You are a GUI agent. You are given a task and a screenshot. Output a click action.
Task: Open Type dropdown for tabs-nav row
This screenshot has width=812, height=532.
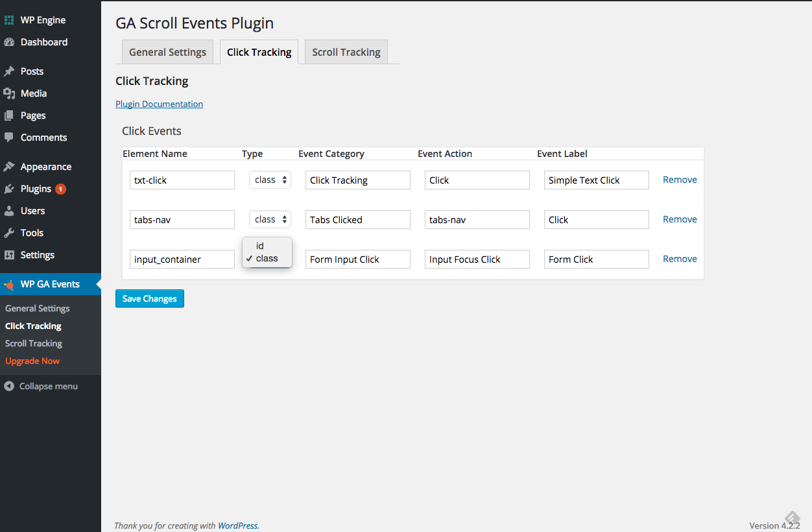point(270,219)
